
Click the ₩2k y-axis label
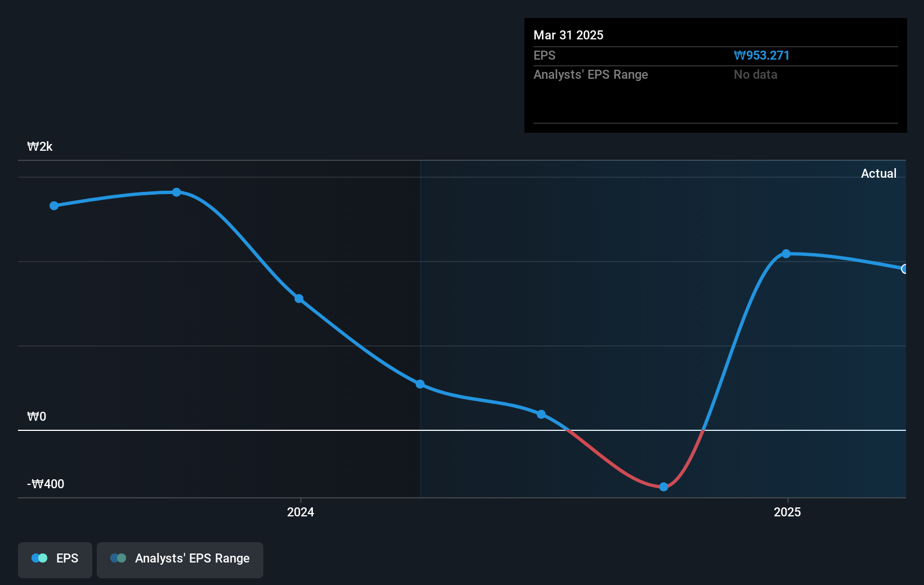pos(40,147)
